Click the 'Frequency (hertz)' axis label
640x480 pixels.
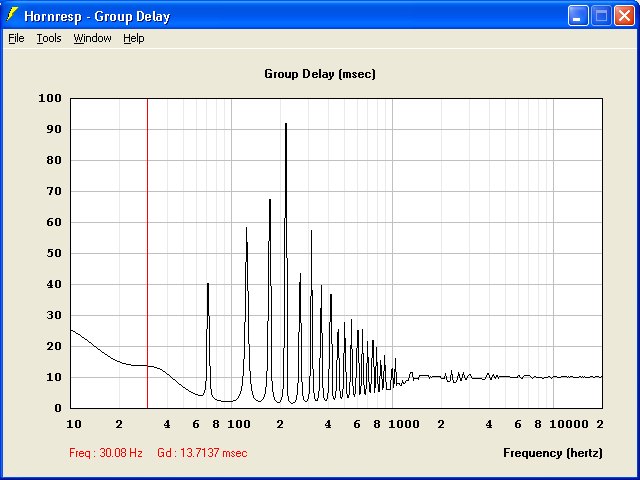tap(553, 453)
